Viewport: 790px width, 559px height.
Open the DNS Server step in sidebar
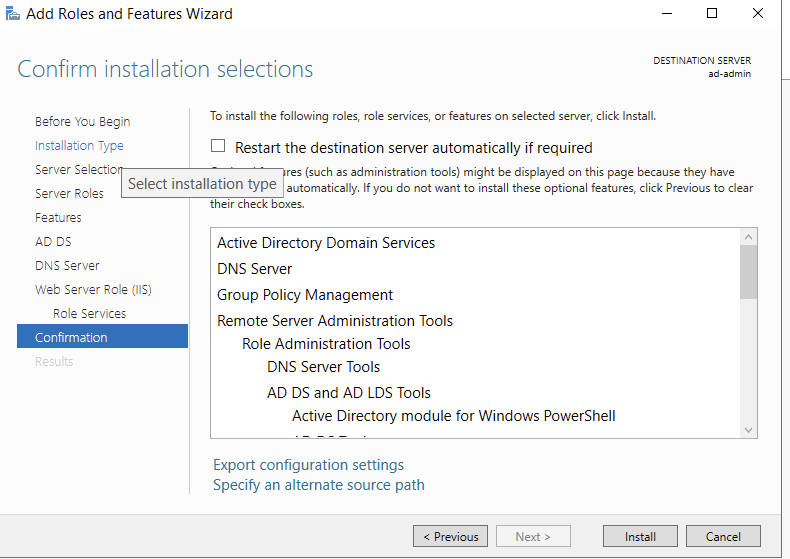click(x=67, y=265)
